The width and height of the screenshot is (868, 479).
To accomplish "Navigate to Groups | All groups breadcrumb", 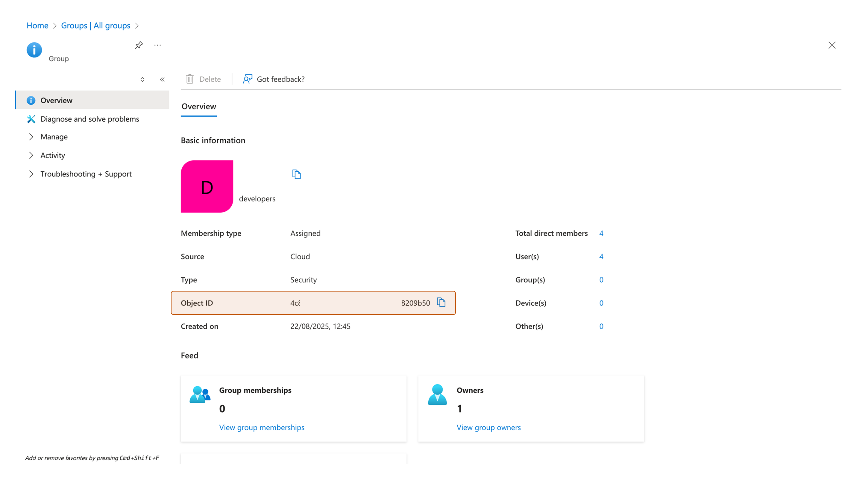I will pos(95,26).
